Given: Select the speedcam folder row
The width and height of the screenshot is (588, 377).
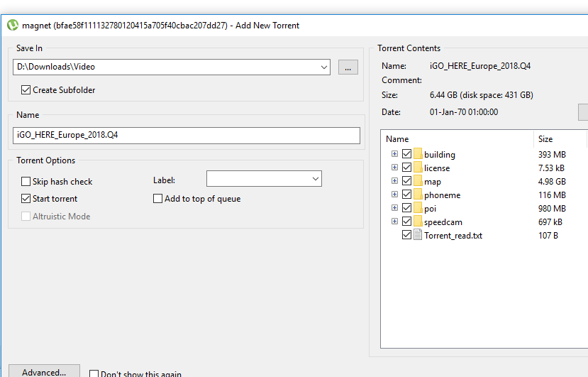Looking at the screenshot, I should click(x=484, y=222).
